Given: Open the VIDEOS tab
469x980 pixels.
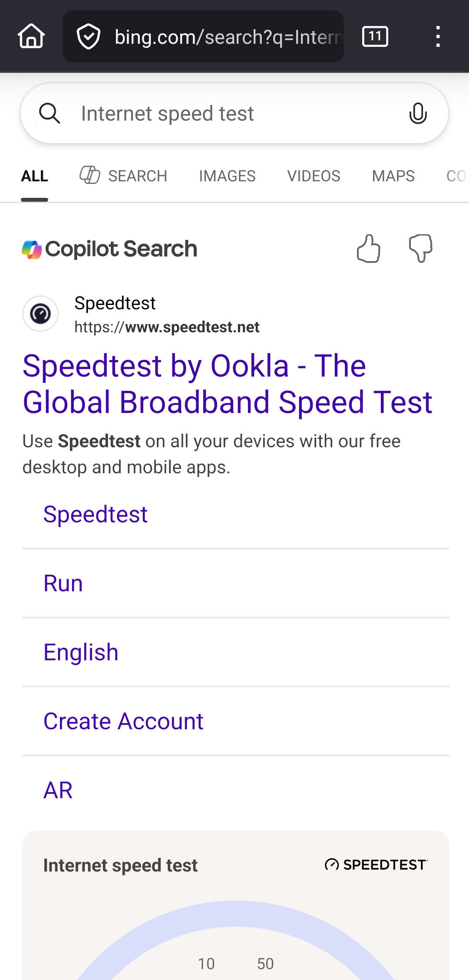Looking at the screenshot, I should 314,176.
